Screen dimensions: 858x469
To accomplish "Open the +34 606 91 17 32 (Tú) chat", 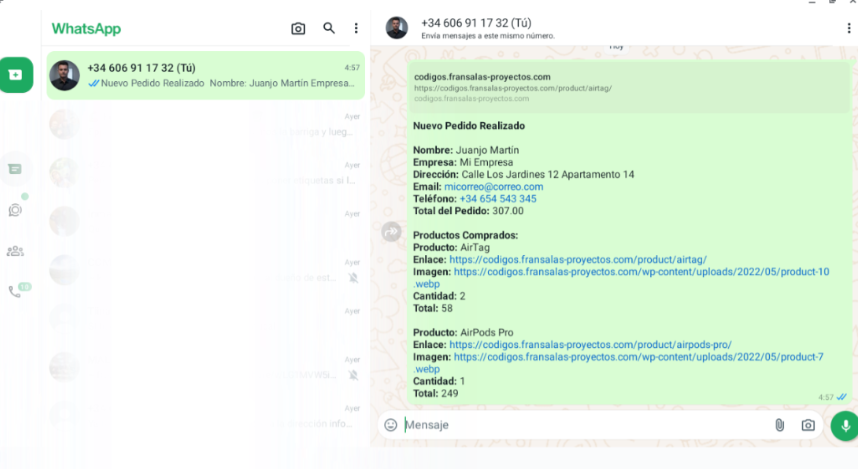I will pyautogui.click(x=206, y=76).
